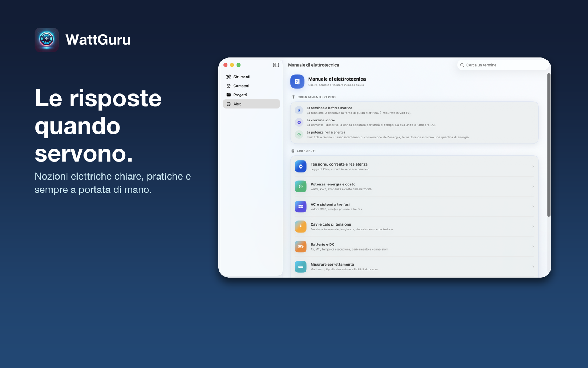Click Capire, cercare e valutare subtitle
Screen dimensions: 588x368
click(x=336, y=85)
